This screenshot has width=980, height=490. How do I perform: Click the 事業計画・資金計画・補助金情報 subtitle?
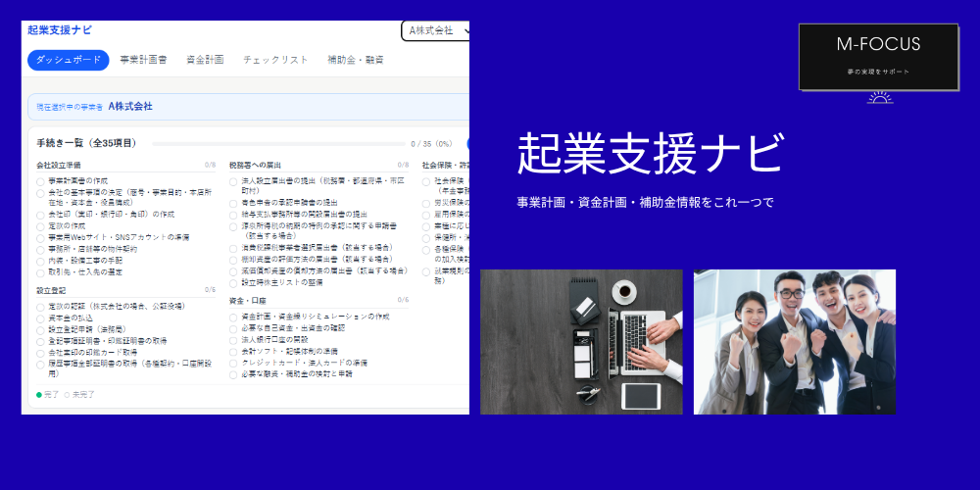645,203
